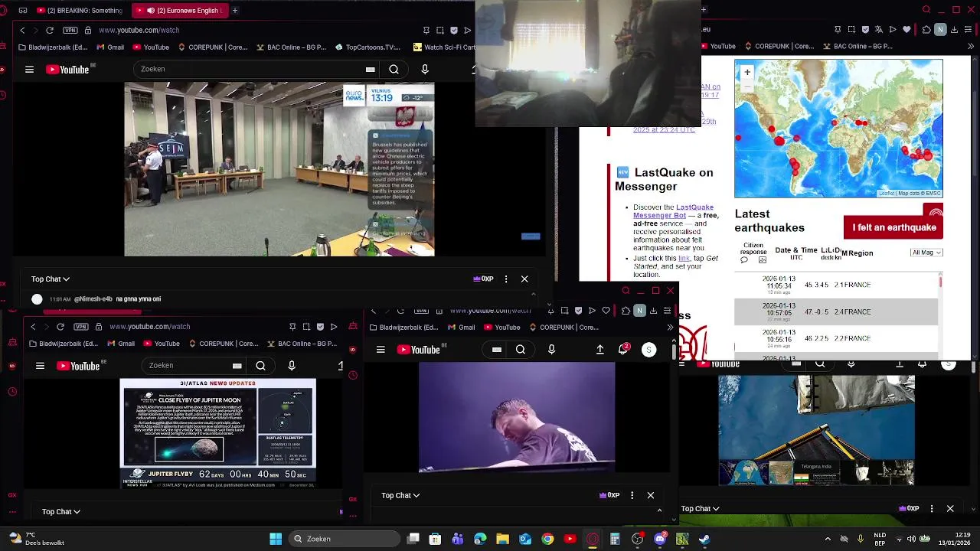
Task: Open TopCartoons.TV bookmark
Action: [x=367, y=47]
